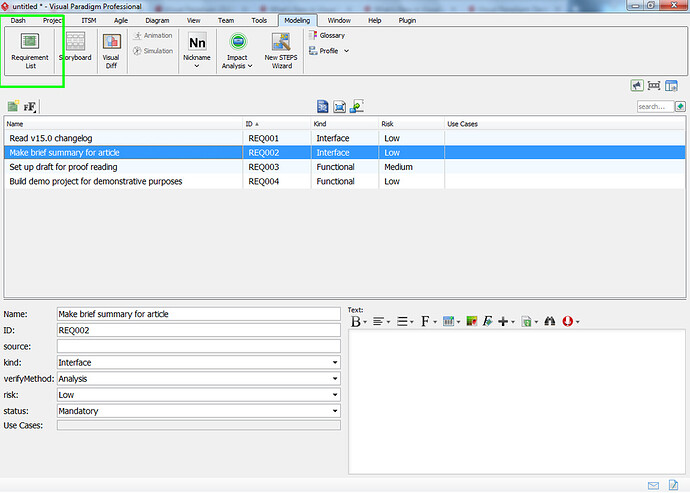The width and height of the screenshot is (690, 493).
Task: Click the font settings F icon above the table
Action: pos(30,107)
